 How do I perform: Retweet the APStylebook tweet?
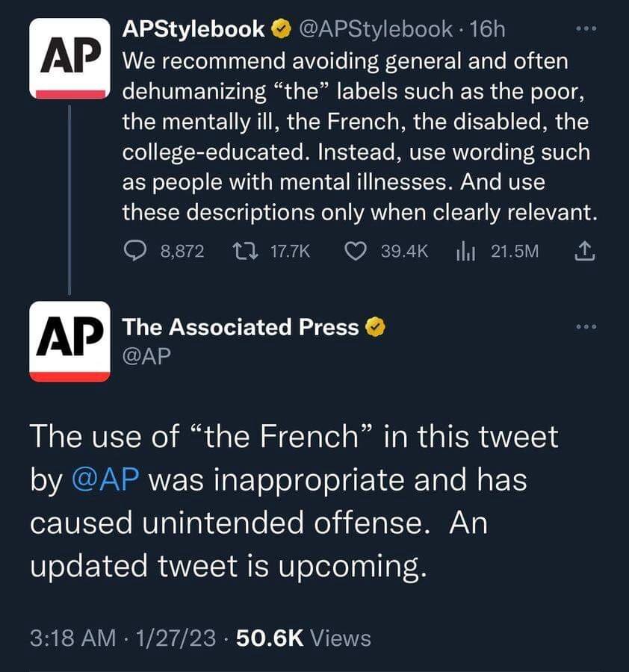244,252
